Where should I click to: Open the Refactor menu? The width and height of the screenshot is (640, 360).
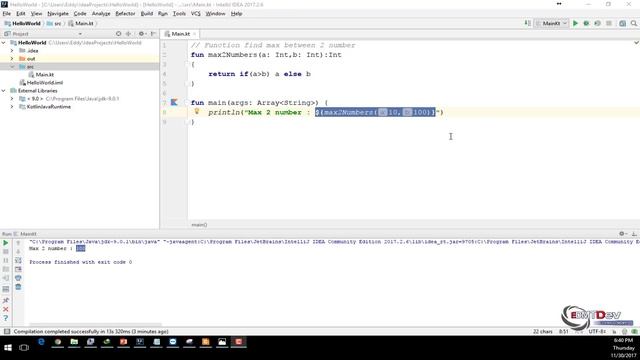click(125, 13)
